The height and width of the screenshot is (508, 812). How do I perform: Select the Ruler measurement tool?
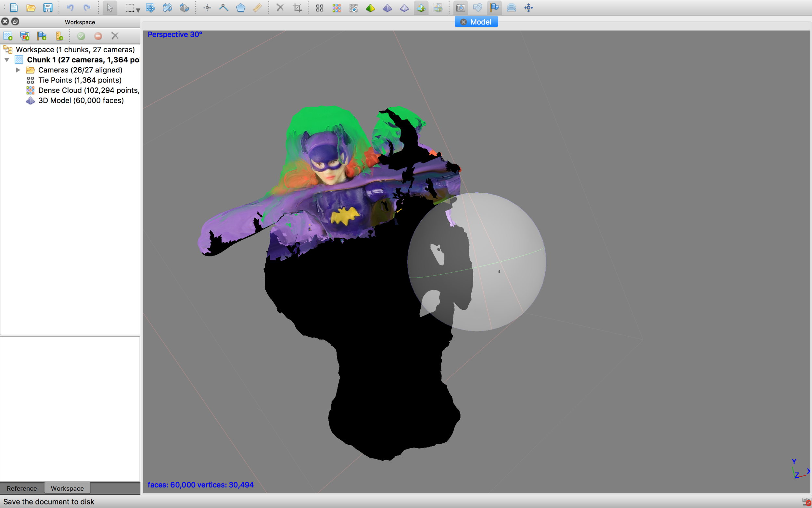point(258,8)
